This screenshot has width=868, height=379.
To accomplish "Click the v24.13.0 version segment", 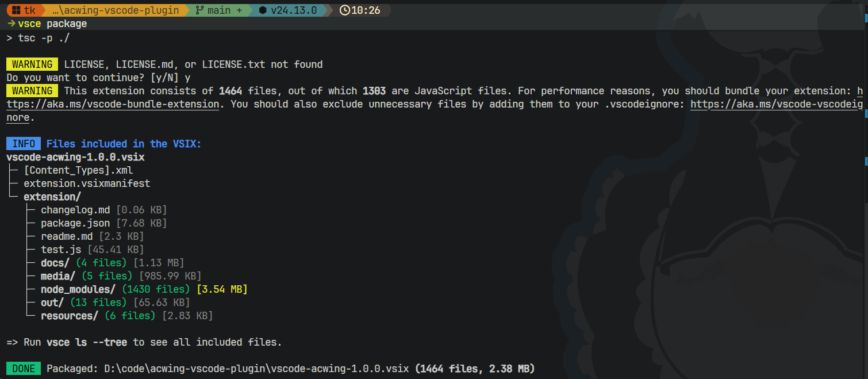I will [x=293, y=10].
